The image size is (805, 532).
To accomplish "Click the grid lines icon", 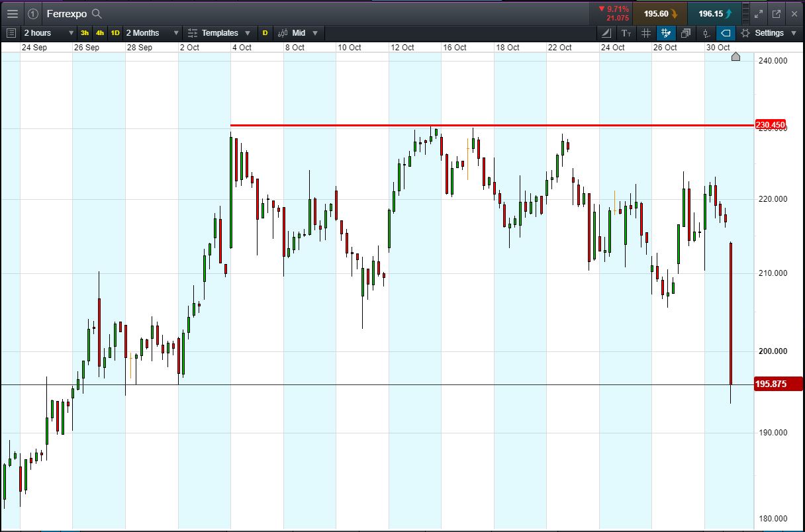I will tap(646, 33).
